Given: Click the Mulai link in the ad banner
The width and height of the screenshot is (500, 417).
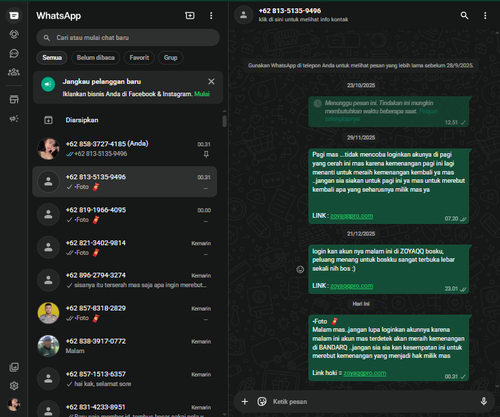Looking at the screenshot, I should point(202,94).
